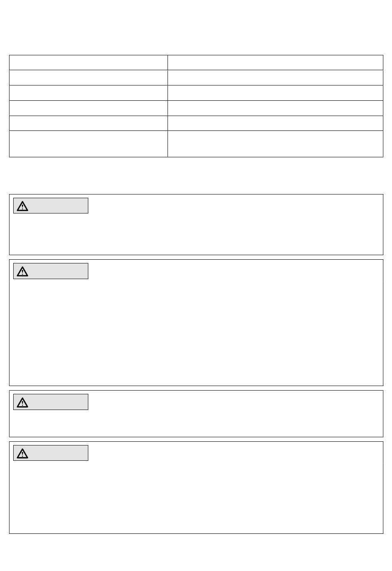Click the first row left table cell

pyautogui.click(x=88, y=62)
